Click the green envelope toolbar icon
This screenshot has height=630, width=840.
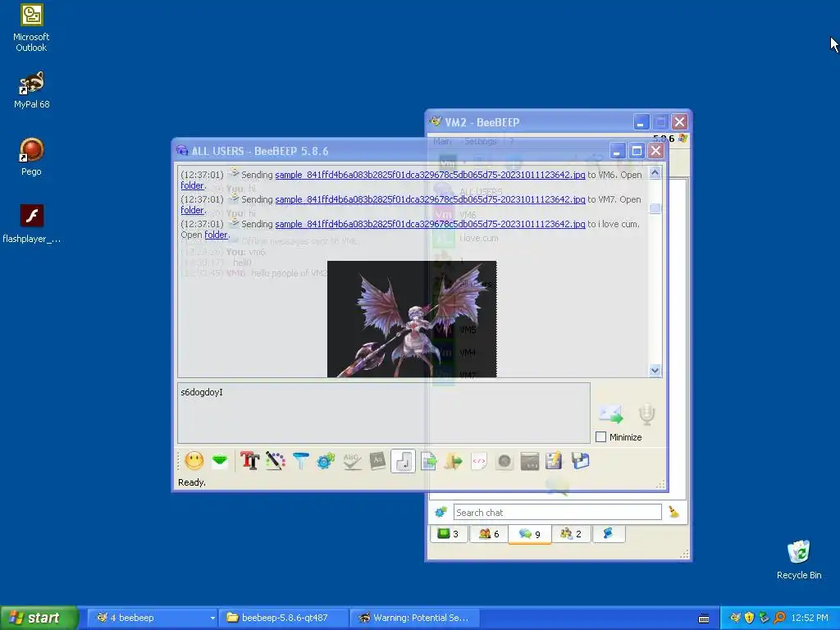pos(220,461)
